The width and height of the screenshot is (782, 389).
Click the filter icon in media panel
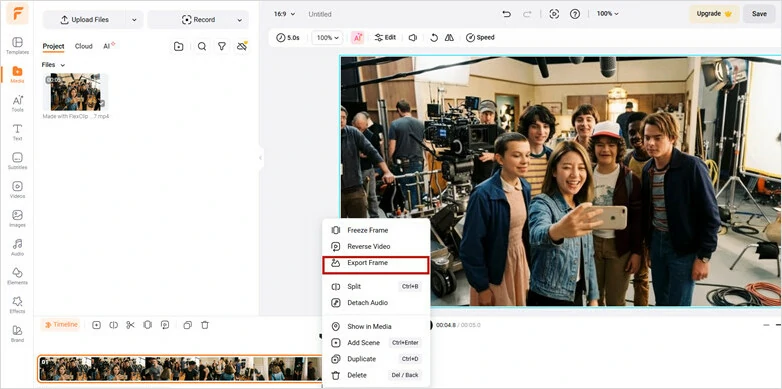222,46
